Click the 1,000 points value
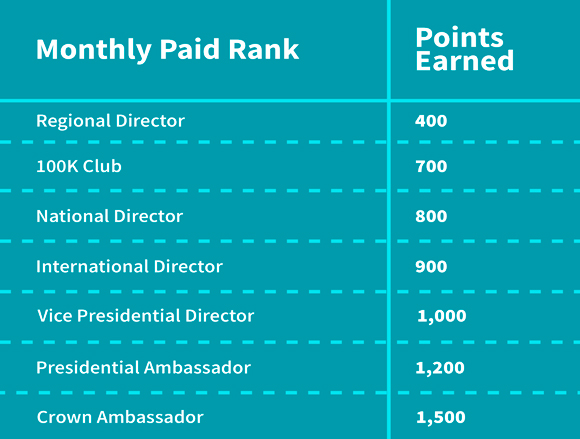Image resolution: width=580 pixels, height=439 pixels. 442,316
